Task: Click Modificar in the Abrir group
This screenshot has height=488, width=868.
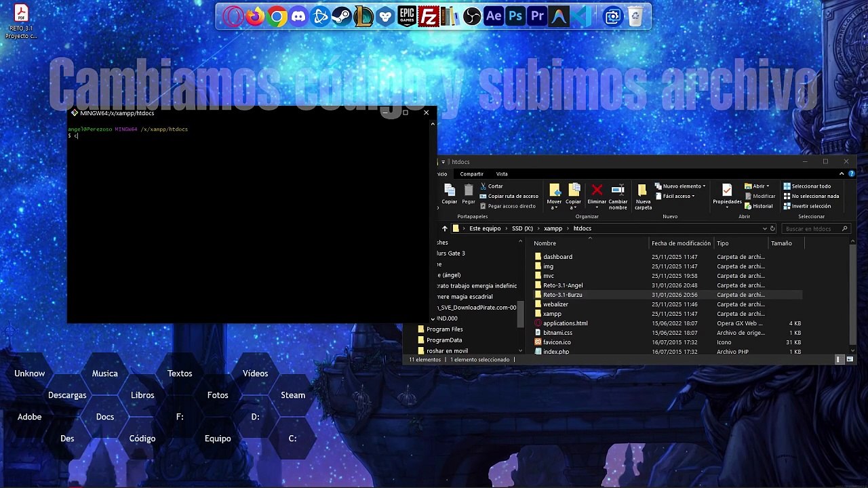Action: coord(759,197)
